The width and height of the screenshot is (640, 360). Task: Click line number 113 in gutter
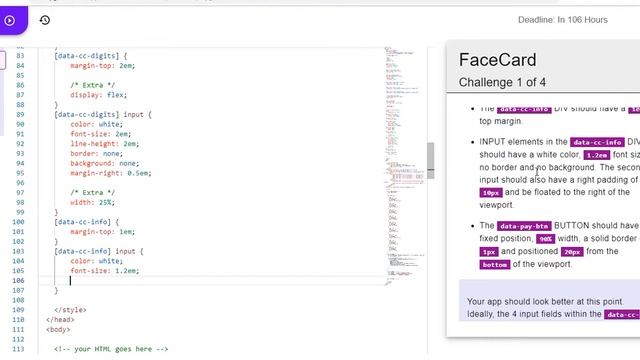tap(18, 349)
